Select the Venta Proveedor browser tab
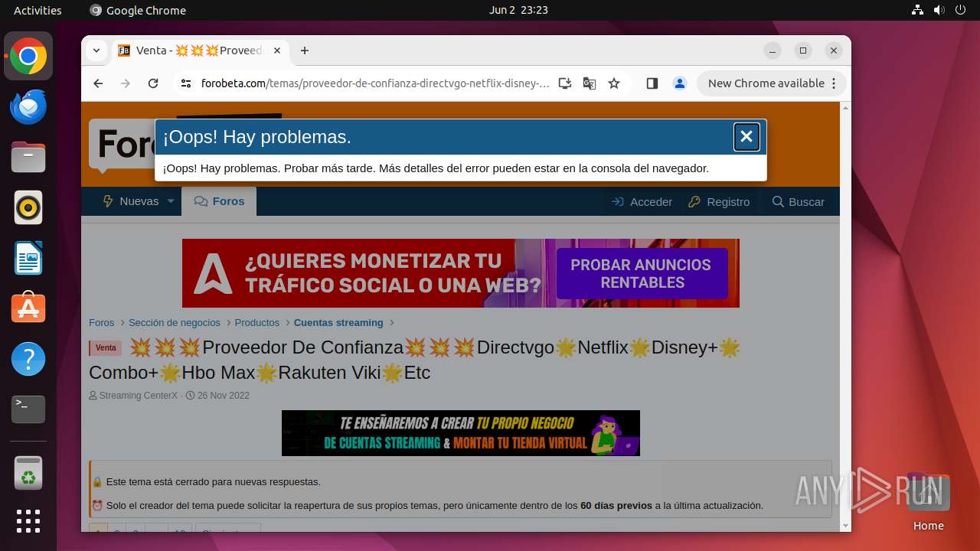 click(200, 51)
